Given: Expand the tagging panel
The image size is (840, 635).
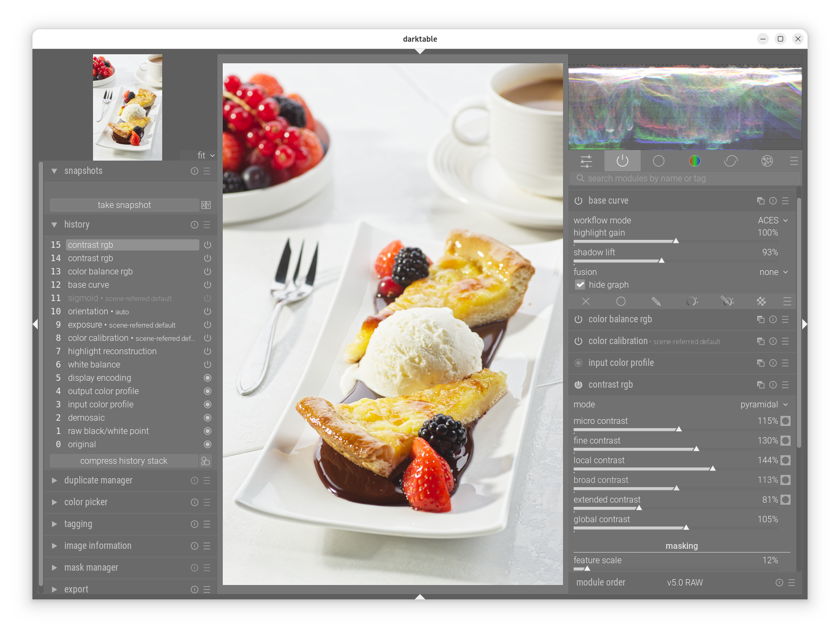Looking at the screenshot, I should pos(54,524).
